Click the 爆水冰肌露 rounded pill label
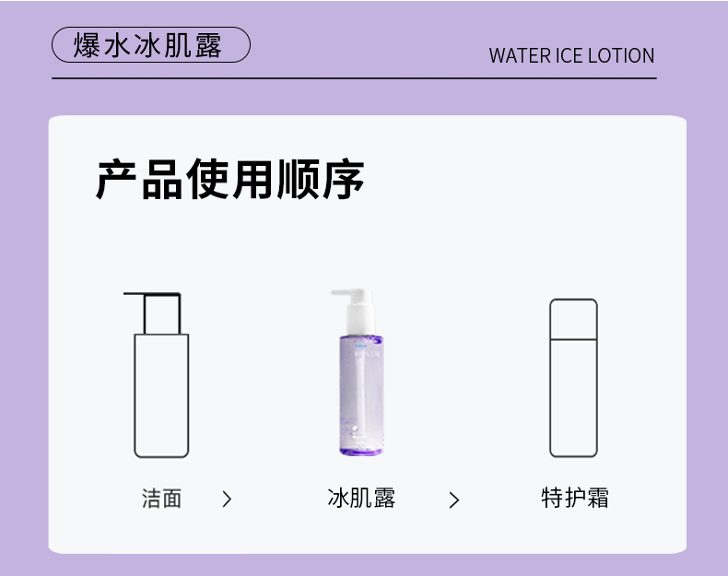Screen dimensions: 728x576 pos(151,44)
